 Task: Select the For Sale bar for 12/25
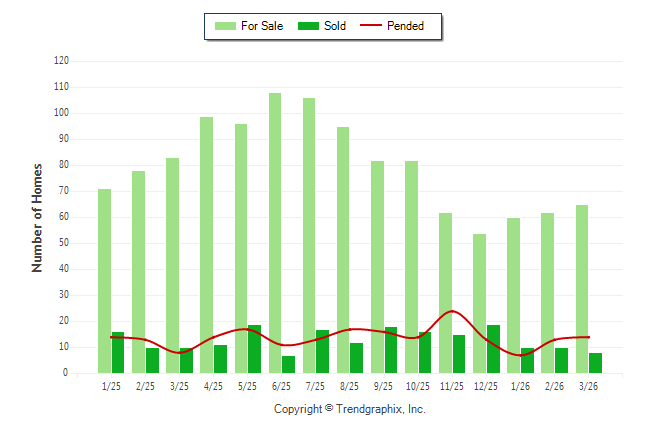[x=480, y=303]
